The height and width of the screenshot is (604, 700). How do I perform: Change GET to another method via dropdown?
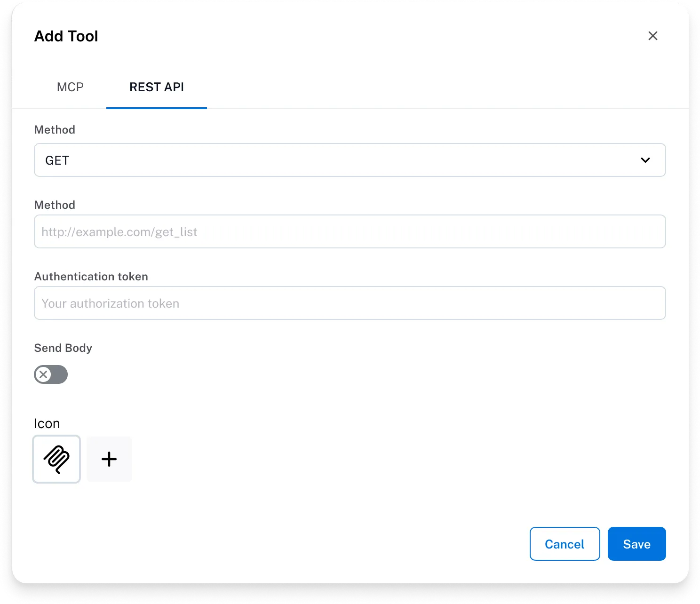pos(350,160)
